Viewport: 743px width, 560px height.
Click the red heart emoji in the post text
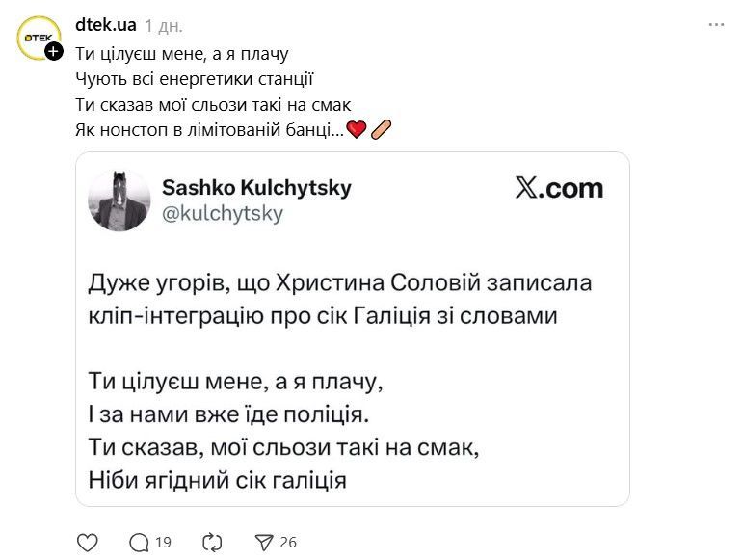click(357, 130)
